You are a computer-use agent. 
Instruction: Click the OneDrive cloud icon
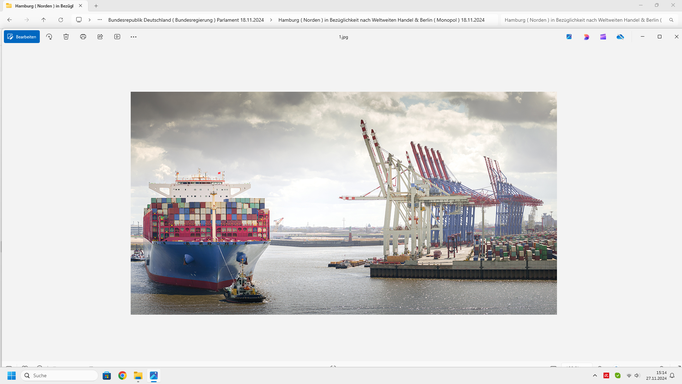pos(620,37)
